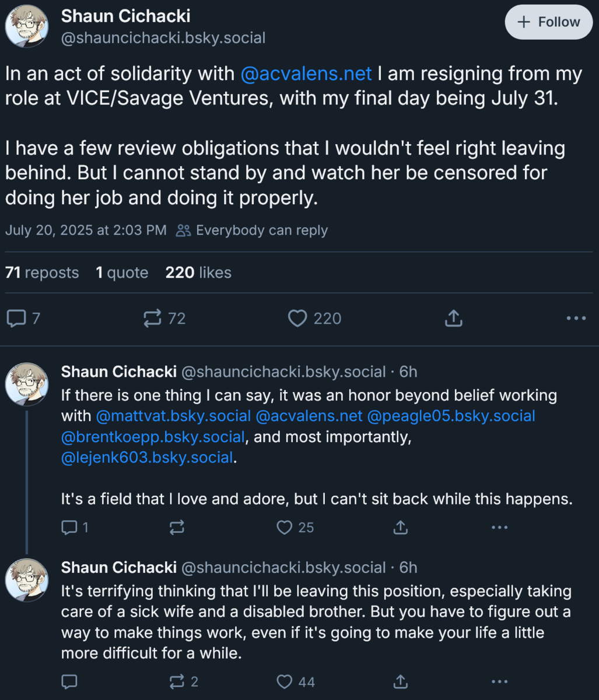Like the main post with 220 likes
Image resolution: width=599 pixels, height=700 pixels.
coord(297,318)
